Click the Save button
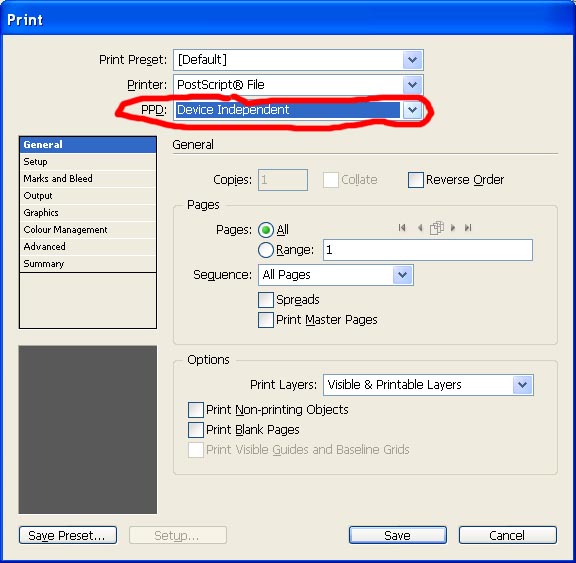576x563 pixels. 398,535
